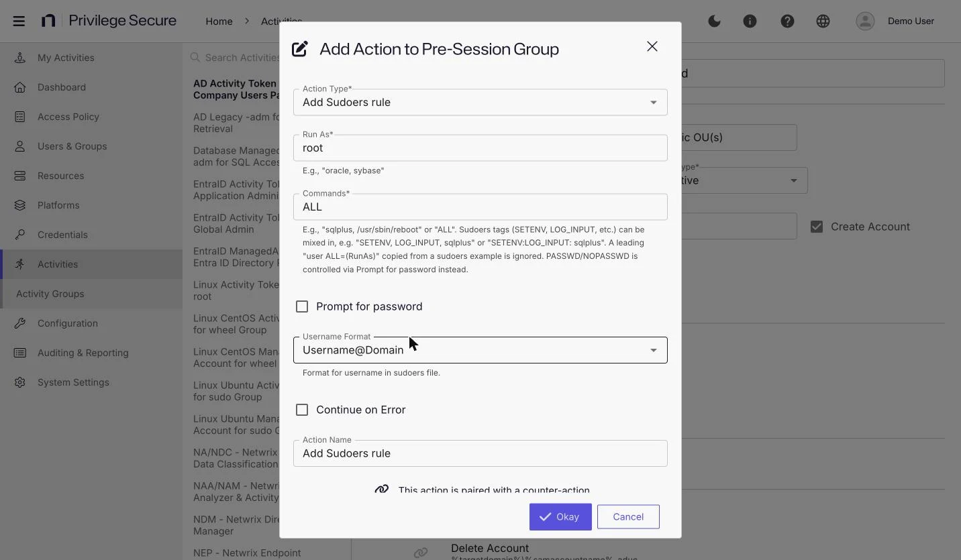The image size is (961, 560).
Task: Open Activities in the sidebar
Action: click(x=91, y=264)
